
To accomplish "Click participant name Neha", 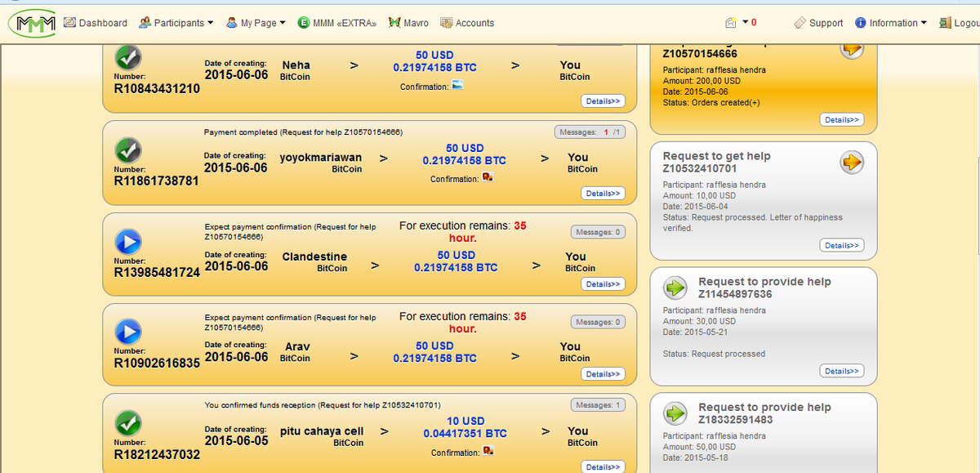I will pyautogui.click(x=296, y=65).
